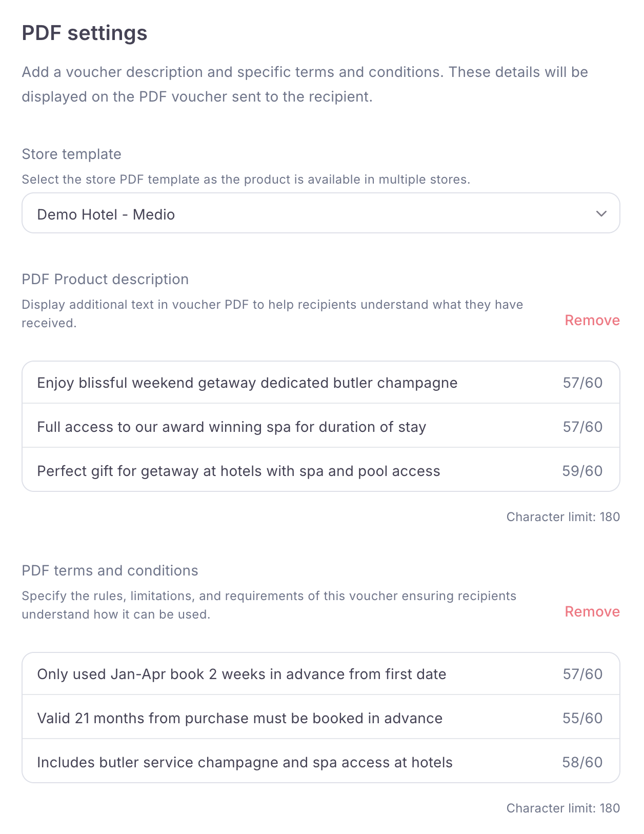Edit the award winning spa description line
The height and width of the screenshot is (834, 644).
pyautogui.click(x=321, y=427)
